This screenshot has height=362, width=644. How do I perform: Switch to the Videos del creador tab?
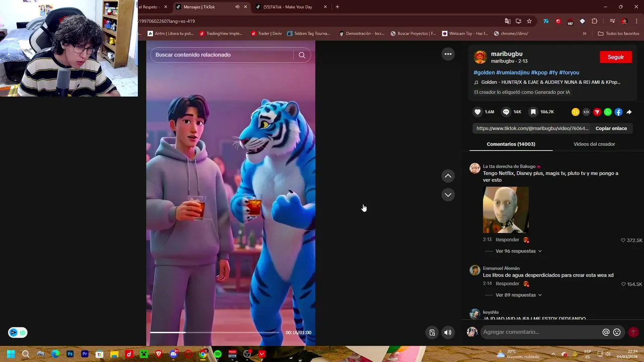click(x=594, y=144)
